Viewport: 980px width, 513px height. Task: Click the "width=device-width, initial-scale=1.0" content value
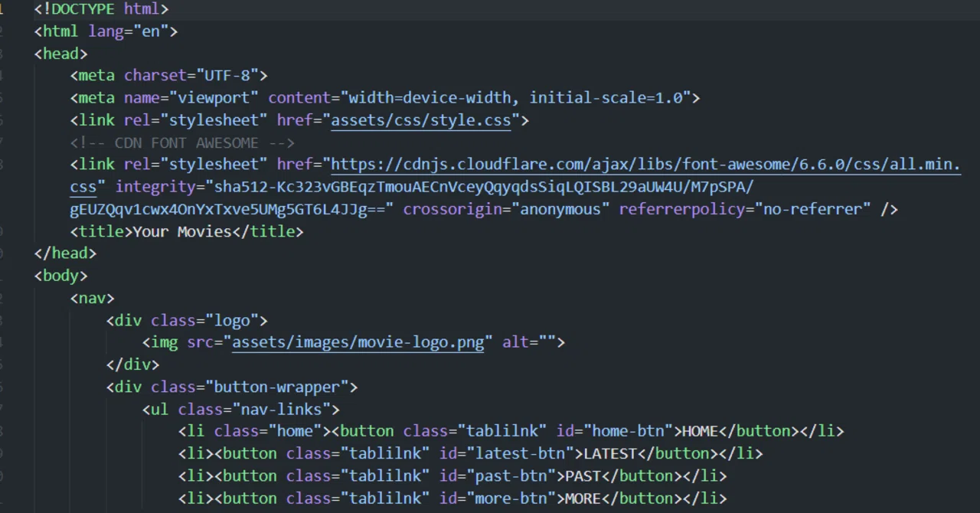pos(515,98)
